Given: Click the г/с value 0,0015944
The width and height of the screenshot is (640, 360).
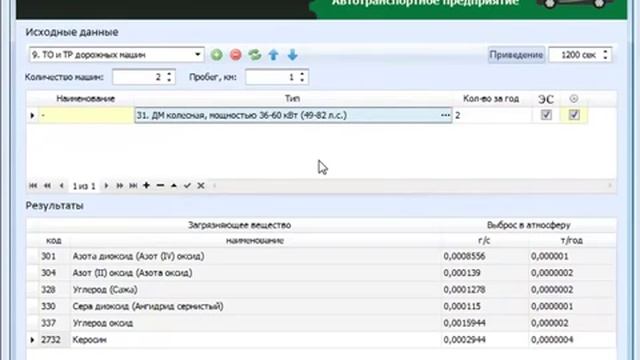Looking at the screenshot, I should coord(464,323).
